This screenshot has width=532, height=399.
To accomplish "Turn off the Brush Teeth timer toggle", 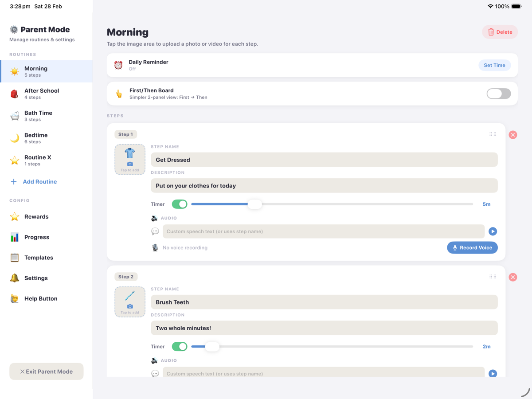I will pyautogui.click(x=180, y=346).
